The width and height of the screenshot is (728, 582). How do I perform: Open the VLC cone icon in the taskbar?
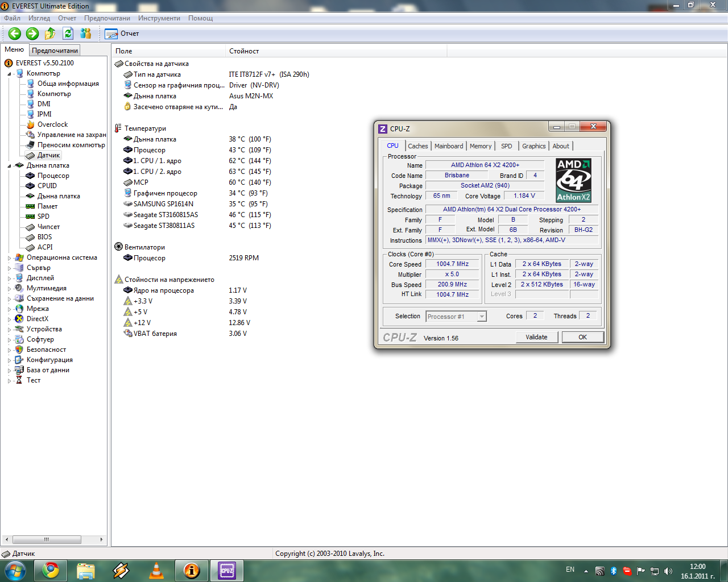[156, 570]
